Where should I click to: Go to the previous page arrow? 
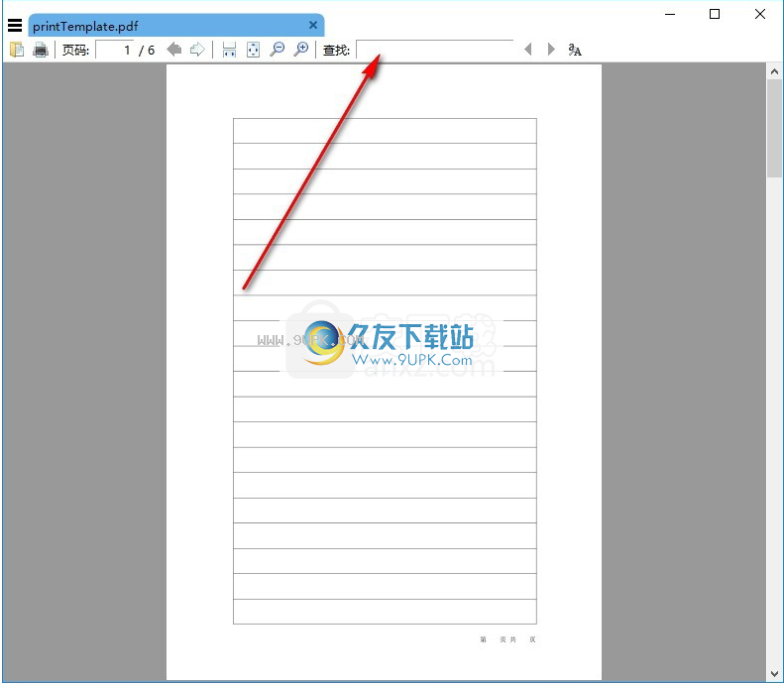pyautogui.click(x=173, y=49)
